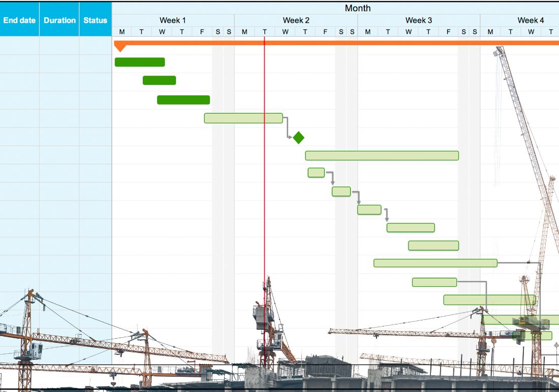Select the Month timeline header
Image resolution: width=559 pixels, height=392 pixels.
(x=358, y=8)
